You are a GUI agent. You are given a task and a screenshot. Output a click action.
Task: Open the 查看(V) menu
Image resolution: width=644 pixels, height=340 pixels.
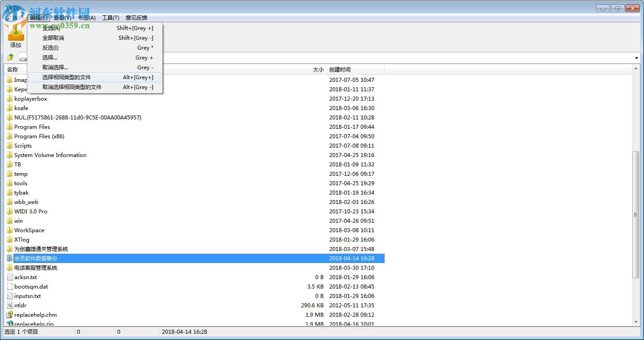click(x=62, y=17)
